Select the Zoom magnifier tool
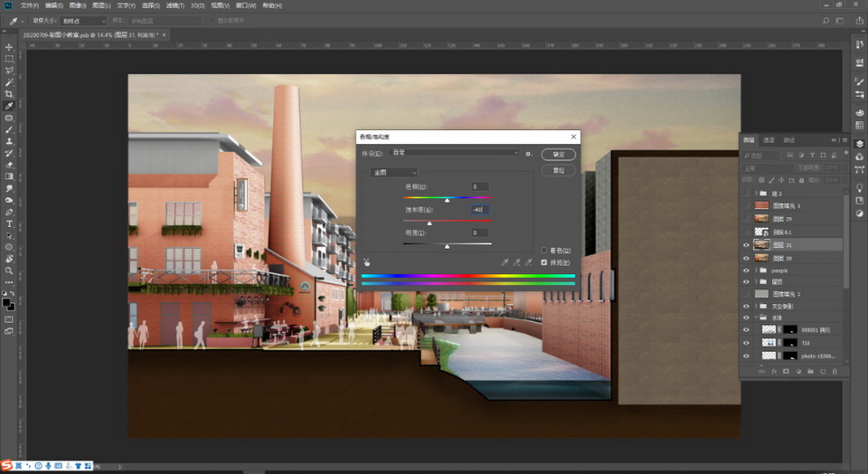Image resolution: width=868 pixels, height=474 pixels. point(9,270)
